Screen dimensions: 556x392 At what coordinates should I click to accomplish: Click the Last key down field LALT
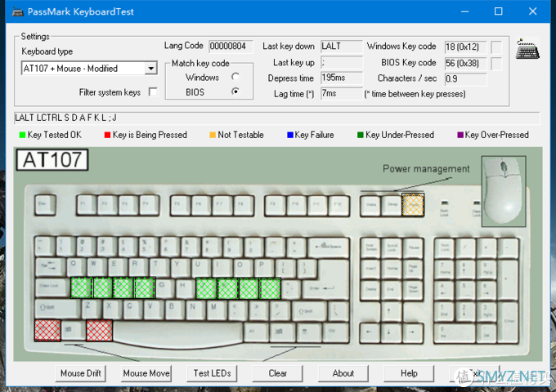tap(342, 47)
